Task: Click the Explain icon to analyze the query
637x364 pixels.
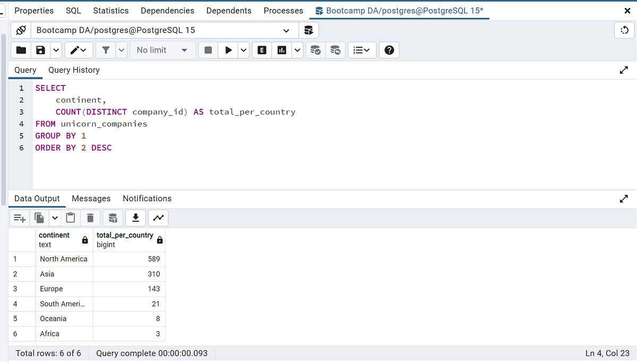Action: [261, 49]
